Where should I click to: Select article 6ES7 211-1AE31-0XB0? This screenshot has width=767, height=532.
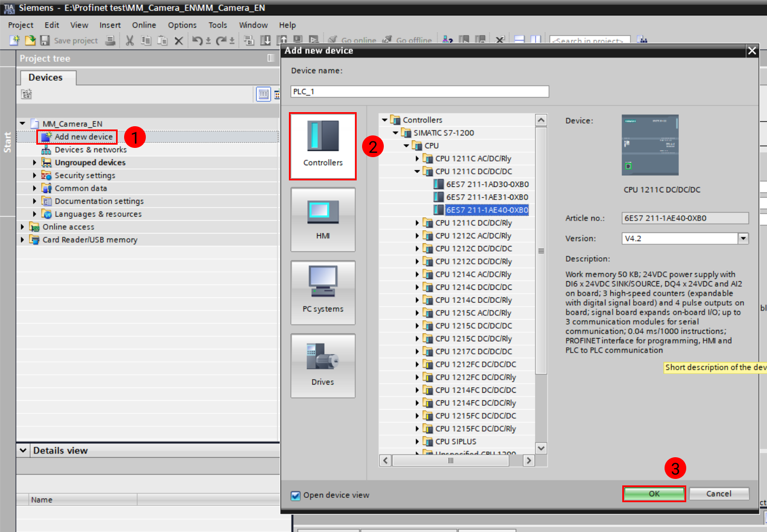487,197
